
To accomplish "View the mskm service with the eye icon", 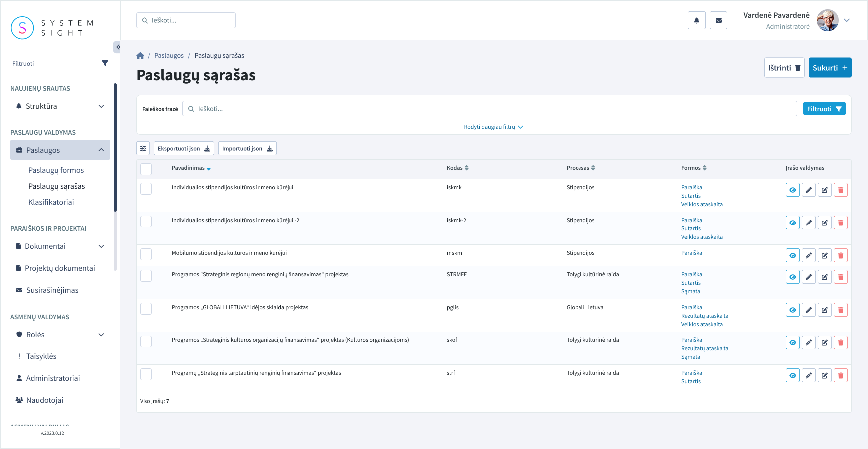I will pos(792,255).
